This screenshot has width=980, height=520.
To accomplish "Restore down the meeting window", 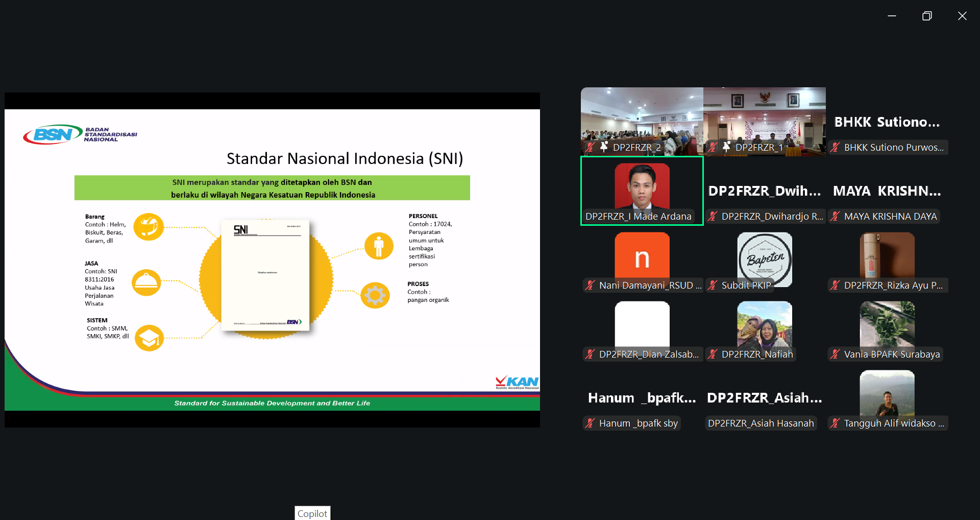I will pos(927,16).
